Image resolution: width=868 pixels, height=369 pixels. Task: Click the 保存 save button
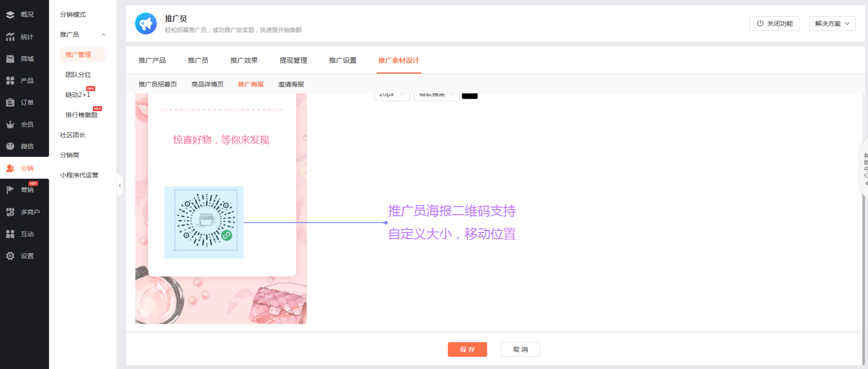coord(468,350)
